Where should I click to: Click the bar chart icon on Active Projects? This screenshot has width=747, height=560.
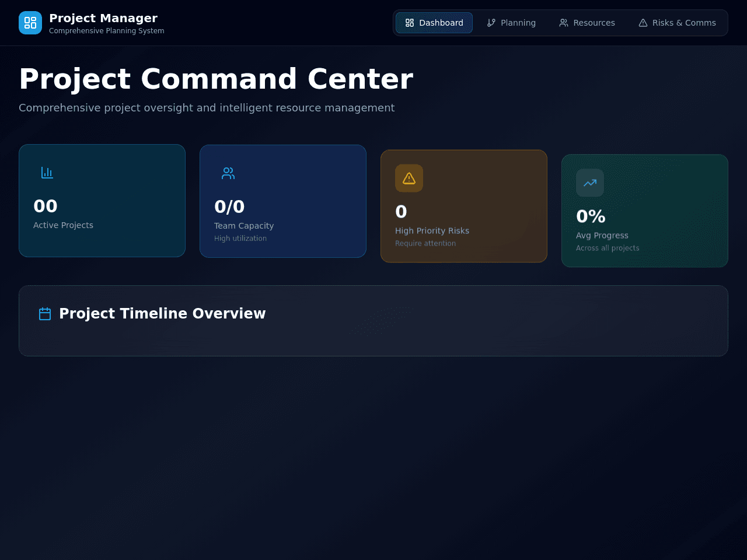click(x=47, y=173)
